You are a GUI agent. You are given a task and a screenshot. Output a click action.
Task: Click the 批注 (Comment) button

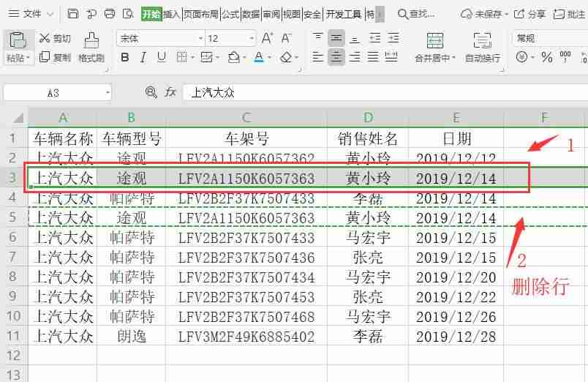pos(569,14)
